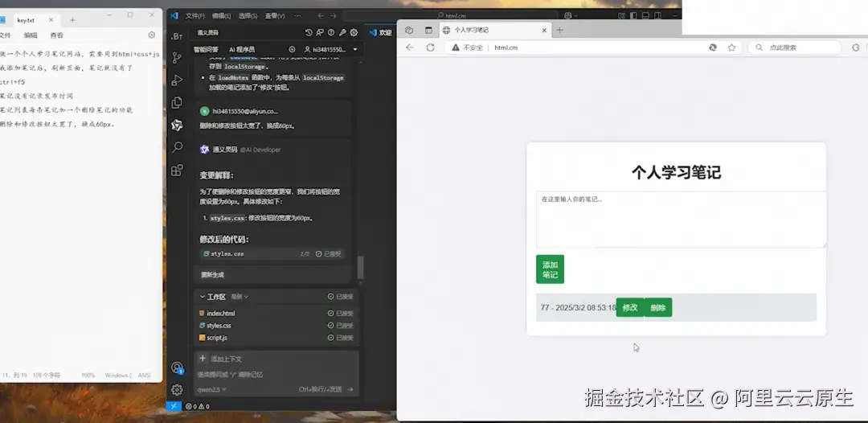The height and width of the screenshot is (423, 868).
Task: Open 文件(F) menu in VS Code
Action: tap(194, 15)
